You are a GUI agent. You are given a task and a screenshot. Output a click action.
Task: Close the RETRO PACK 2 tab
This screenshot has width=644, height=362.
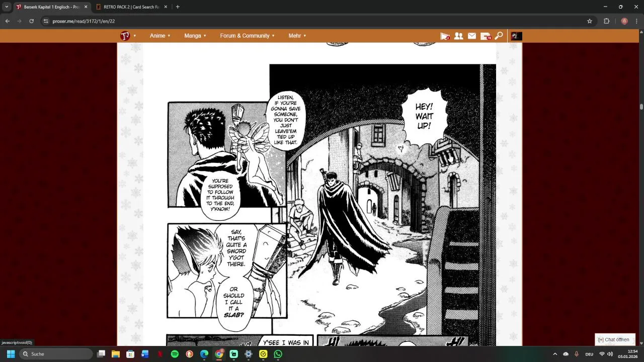coord(165,7)
